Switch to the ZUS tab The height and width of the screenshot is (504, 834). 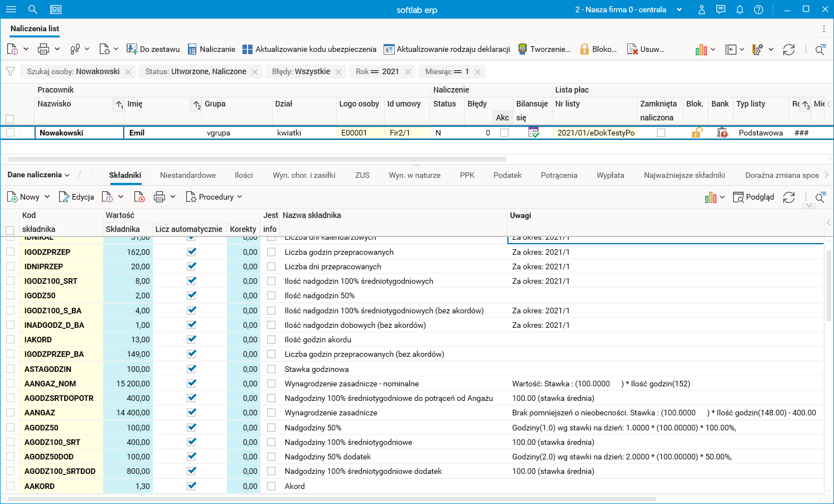click(x=362, y=175)
